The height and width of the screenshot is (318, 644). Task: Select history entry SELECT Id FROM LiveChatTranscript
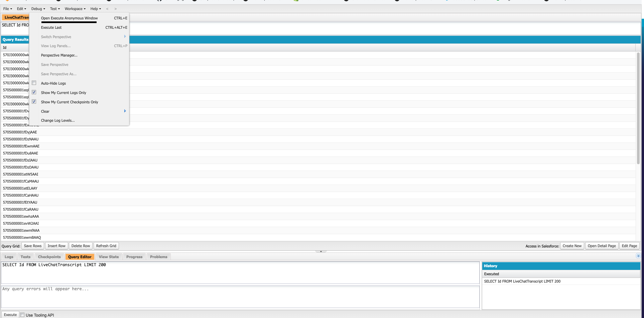(x=561, y=281)
